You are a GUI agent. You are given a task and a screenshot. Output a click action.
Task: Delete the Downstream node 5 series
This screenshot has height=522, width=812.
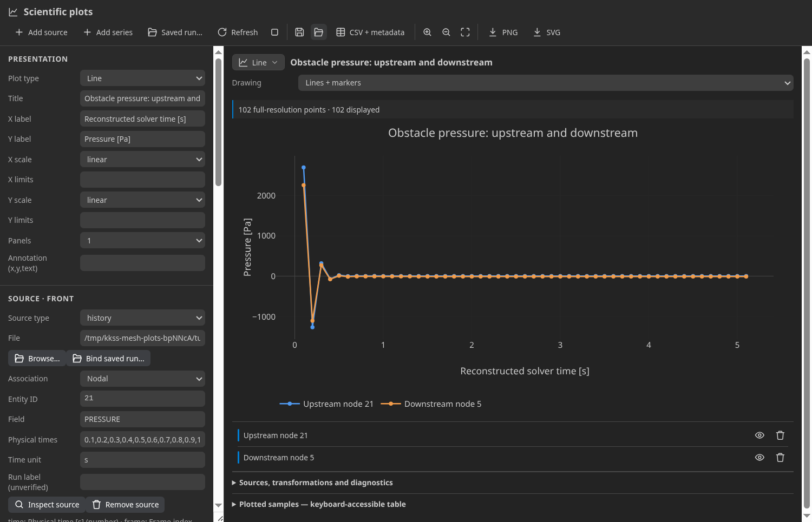(780, 458)
